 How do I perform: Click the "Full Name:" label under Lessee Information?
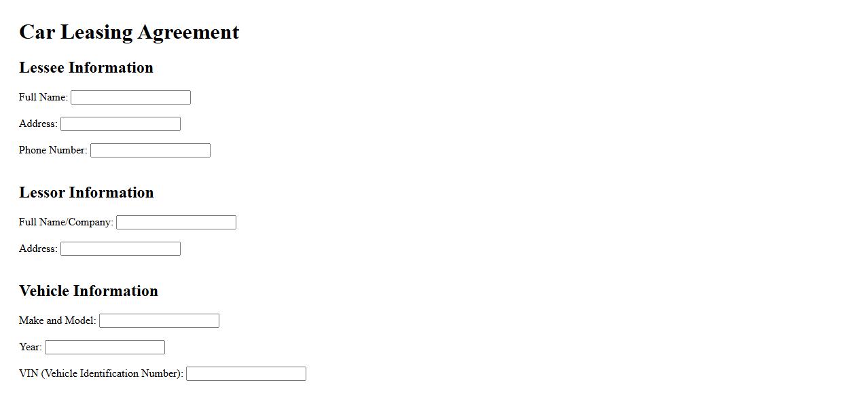click(x=43, y=98)
